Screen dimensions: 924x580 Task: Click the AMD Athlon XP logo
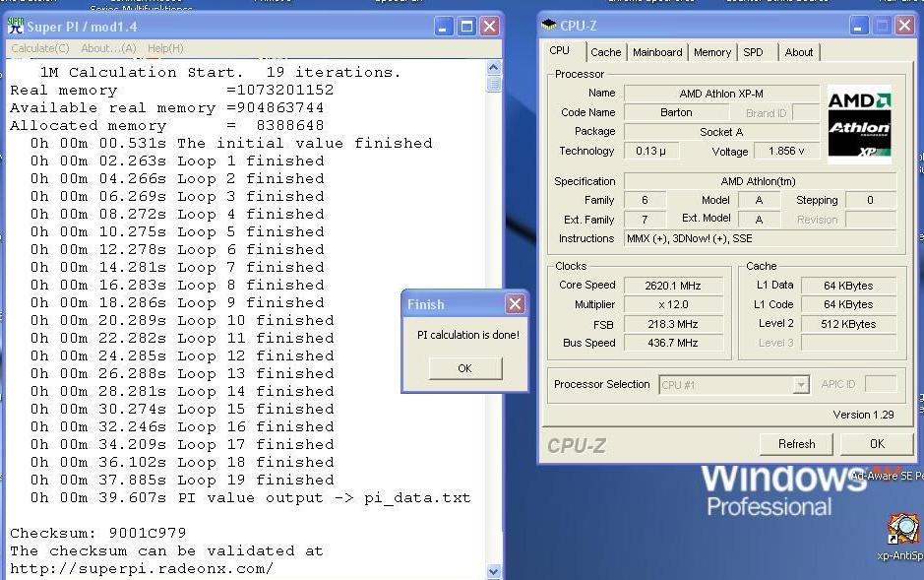(859, 124)
